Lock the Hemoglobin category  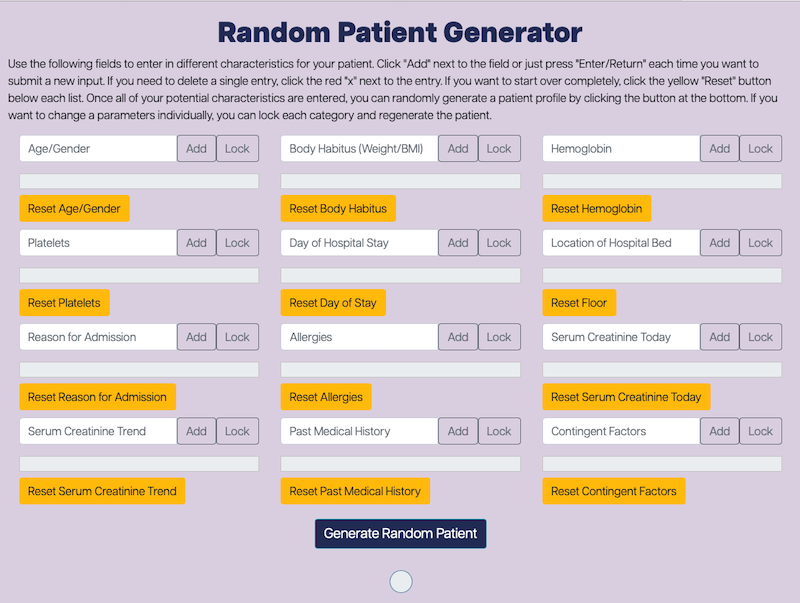point(760,148)
